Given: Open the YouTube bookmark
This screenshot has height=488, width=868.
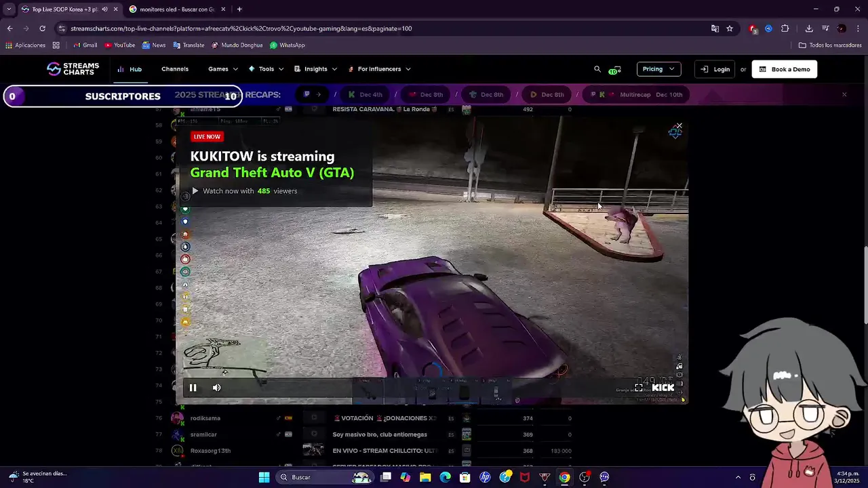Looking at the screenshot, I should click(119, 45).
